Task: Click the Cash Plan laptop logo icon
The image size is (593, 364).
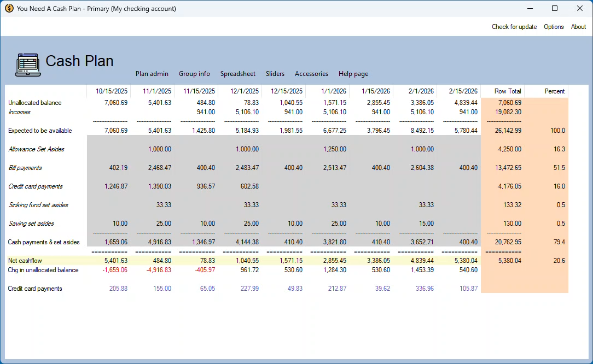Action: (27, 64)
